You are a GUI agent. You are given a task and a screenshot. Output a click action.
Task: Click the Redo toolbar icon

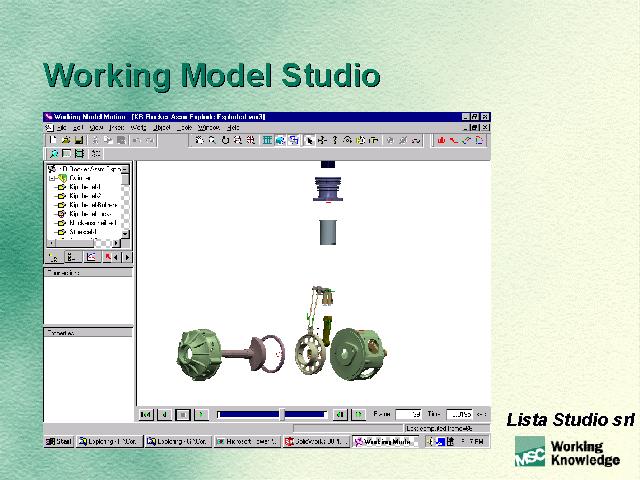(150, 140)
